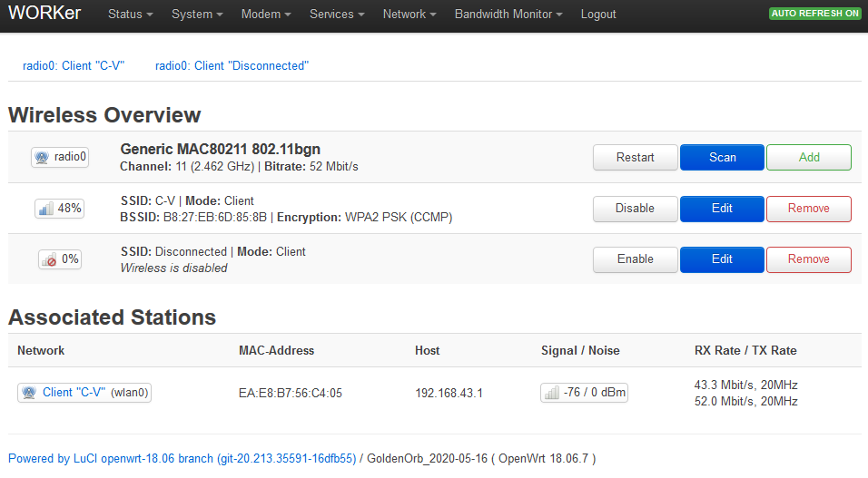Open the Powered by LuCI openwrt link
Image resolution: width=868 pixels, height=478 pixels.
[182, 459]
